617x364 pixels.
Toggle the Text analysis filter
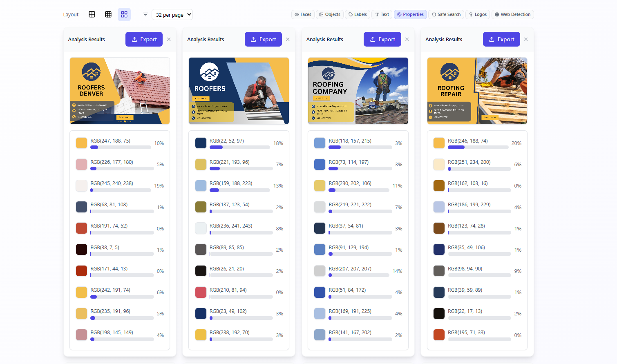coord(382,14)
